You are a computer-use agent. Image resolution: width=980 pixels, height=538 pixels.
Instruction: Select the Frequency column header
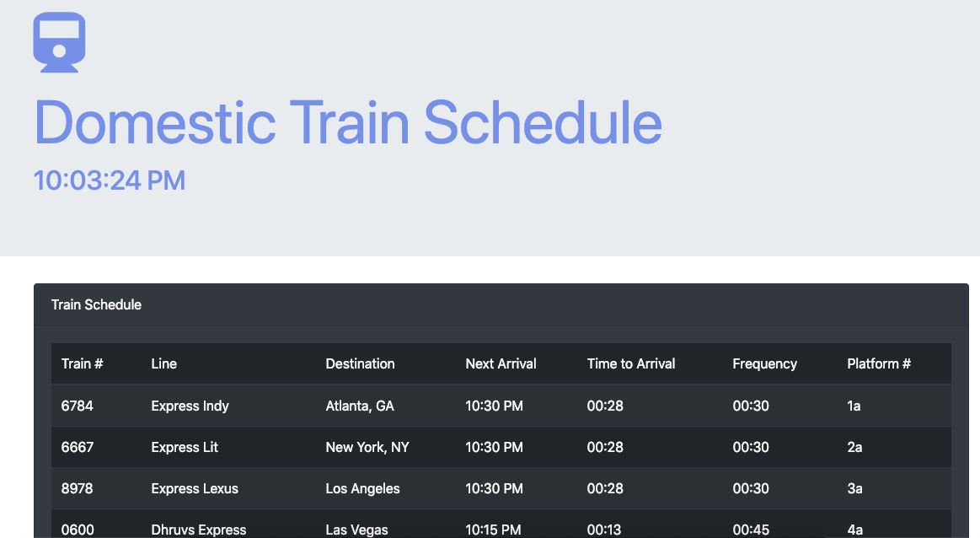pyautogui.click(x=764, y=364)
